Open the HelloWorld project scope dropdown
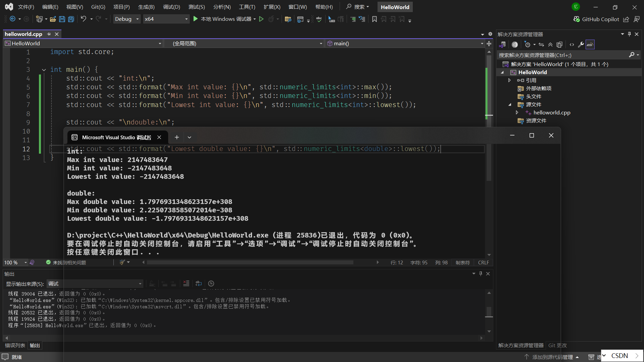Viewport: 644px width, 362px height. 83,44
